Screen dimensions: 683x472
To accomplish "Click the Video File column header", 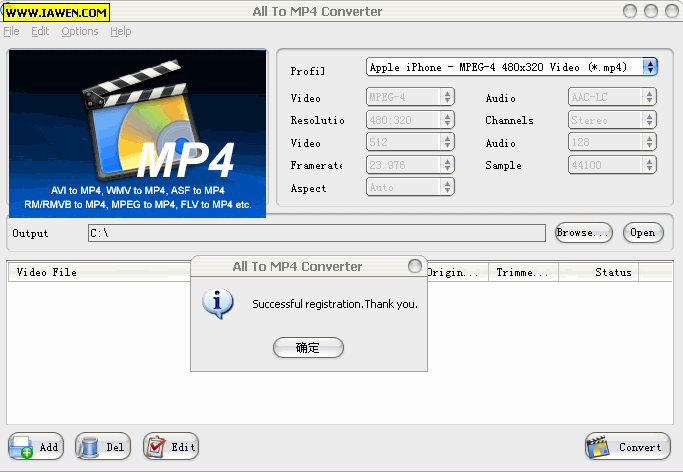I will click(x=47, y=272).
